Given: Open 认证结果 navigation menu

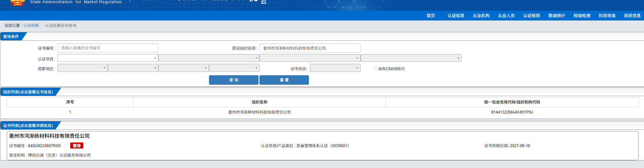Looking at the screenshot, I should click(456, 16).
